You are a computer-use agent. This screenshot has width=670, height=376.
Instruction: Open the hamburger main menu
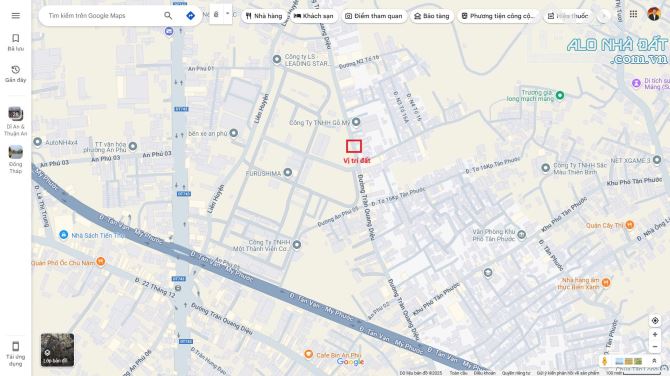pos(16,16)
